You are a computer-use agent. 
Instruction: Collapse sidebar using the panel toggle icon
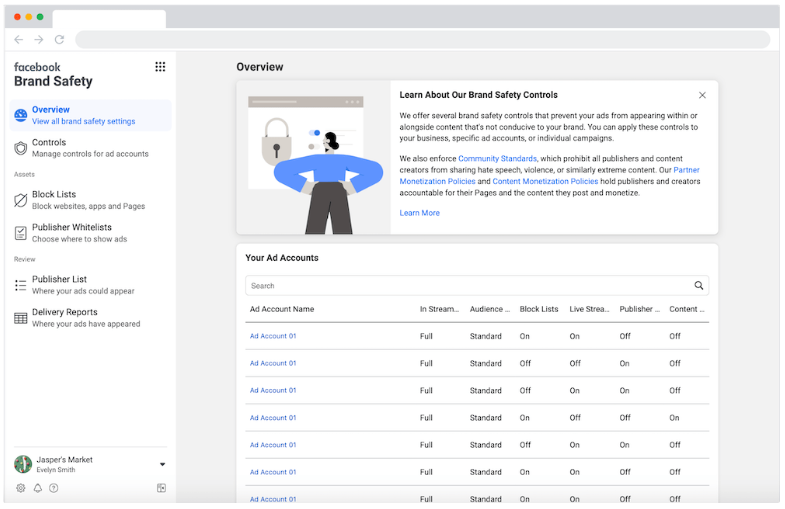[161, 488]
